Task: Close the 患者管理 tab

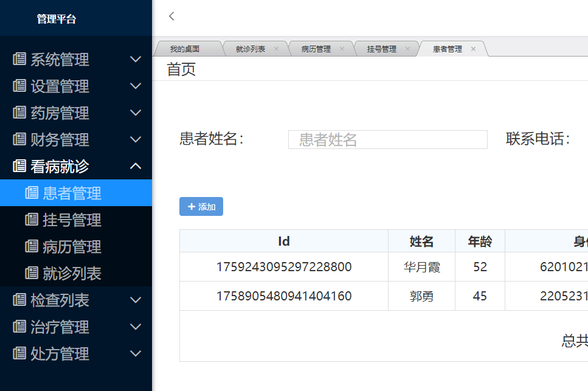Action: click(x=473, y=48)
